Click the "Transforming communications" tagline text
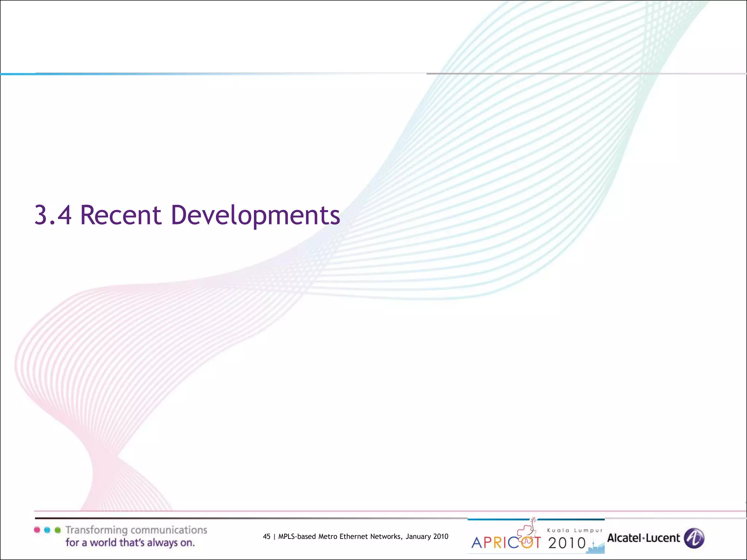This screenshot has height=560, width=747. point(136,530)
